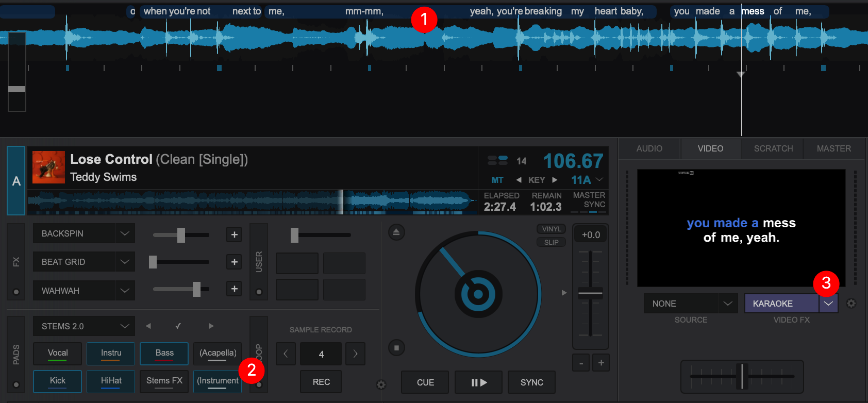Shift the key down with left arrow
The height and width of the screenshot is (403, 868).
(519, 180)
